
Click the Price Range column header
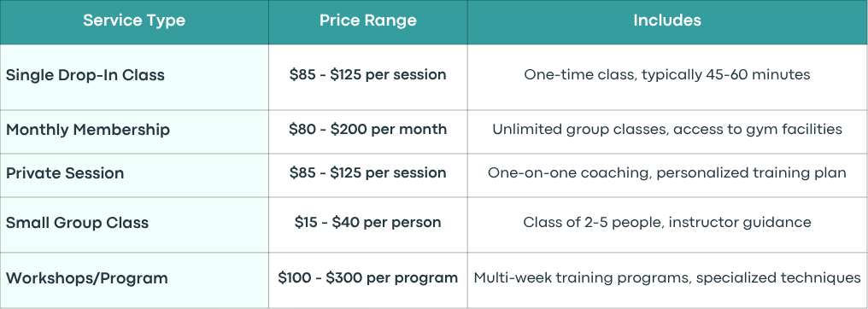(x=367, y=22)
